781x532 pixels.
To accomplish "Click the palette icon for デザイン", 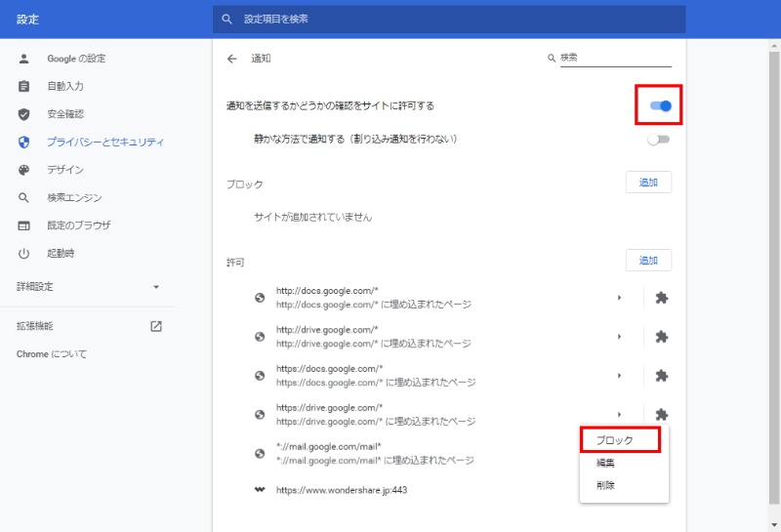I will click(23, 170).
